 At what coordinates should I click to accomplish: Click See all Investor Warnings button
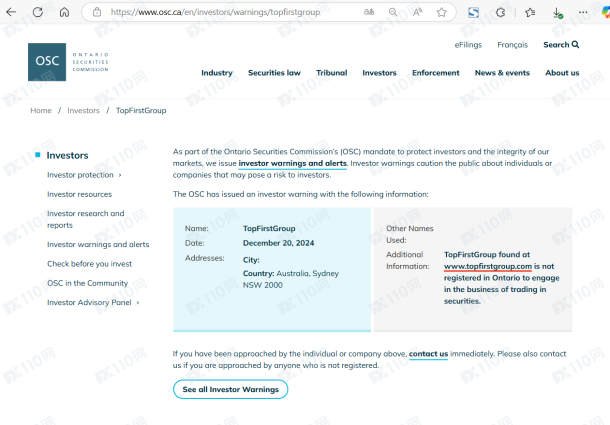click(230, 390)
